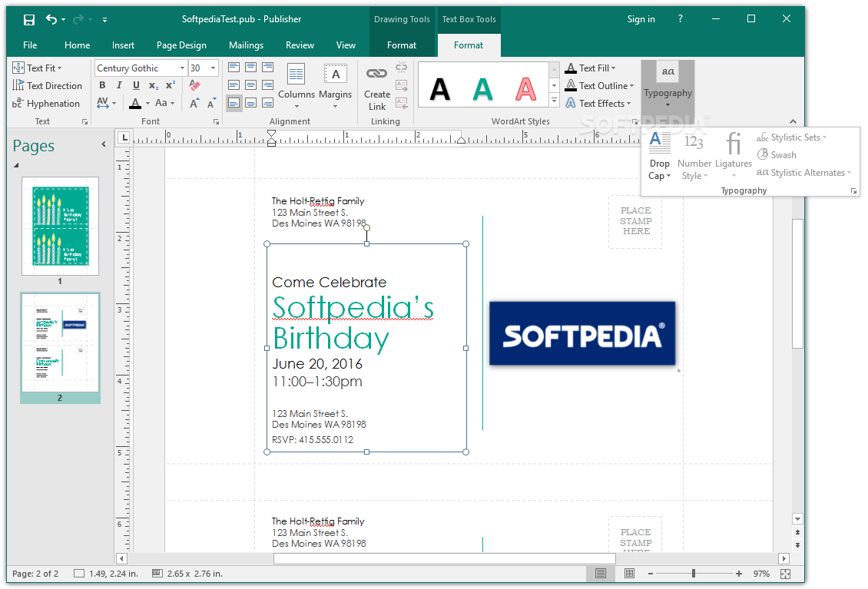Toggle Superscript formatting
This screenshot has height=589, width=868.
coord(171,85)
